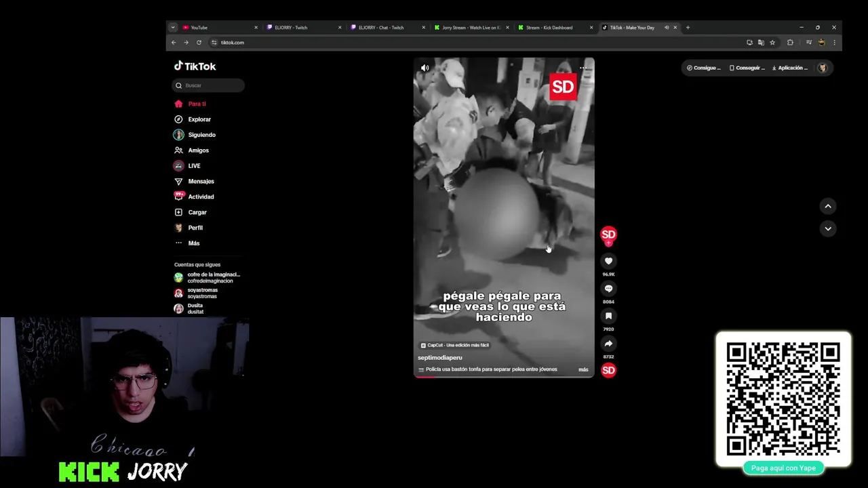
Task: Open the Más options menu
Action: [188, 243]
